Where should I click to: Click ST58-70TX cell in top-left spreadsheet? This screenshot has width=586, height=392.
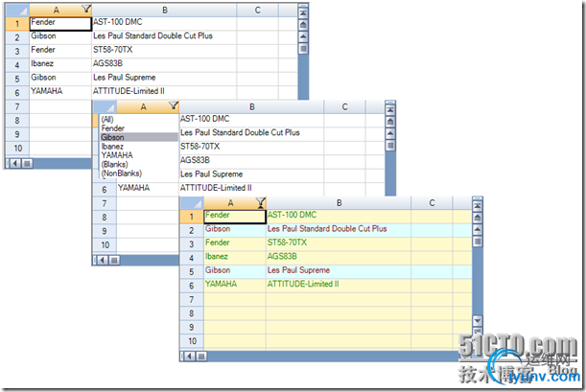[164, 51]
